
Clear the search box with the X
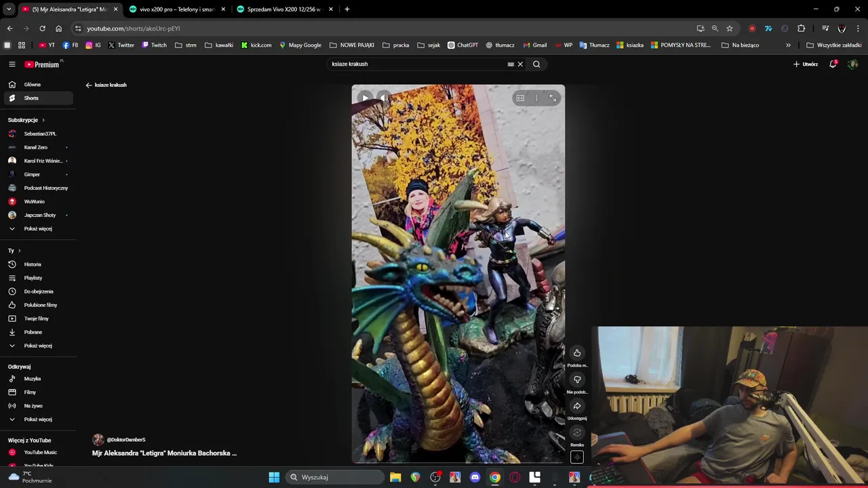520,64
